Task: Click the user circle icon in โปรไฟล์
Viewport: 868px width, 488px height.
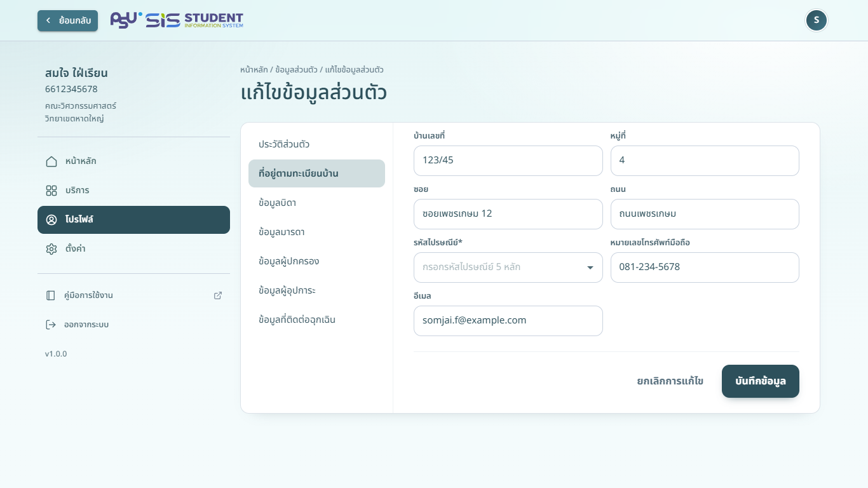Action: pyautogui.click(x=51, y=220)
